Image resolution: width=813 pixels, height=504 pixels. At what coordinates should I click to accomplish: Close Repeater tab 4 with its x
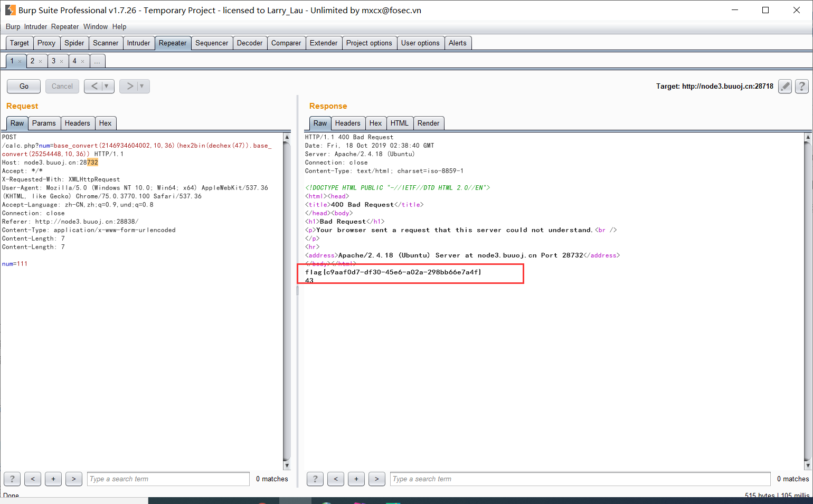point(82,61)
